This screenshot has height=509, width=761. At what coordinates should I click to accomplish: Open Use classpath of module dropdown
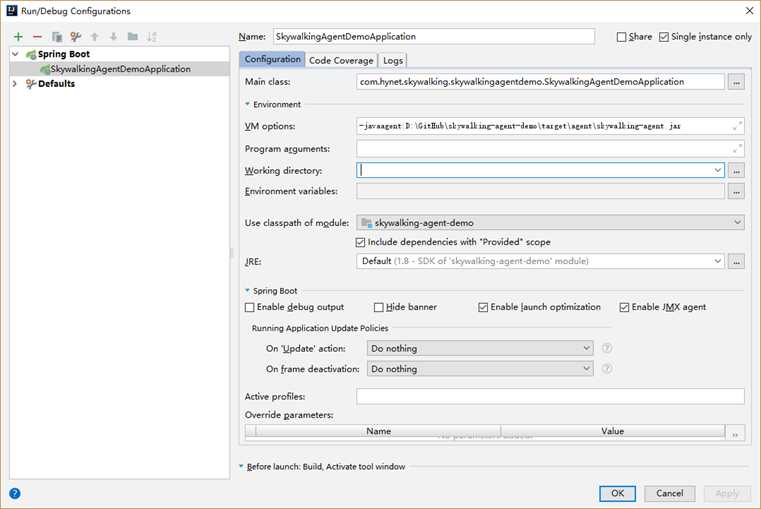(737, 223)
